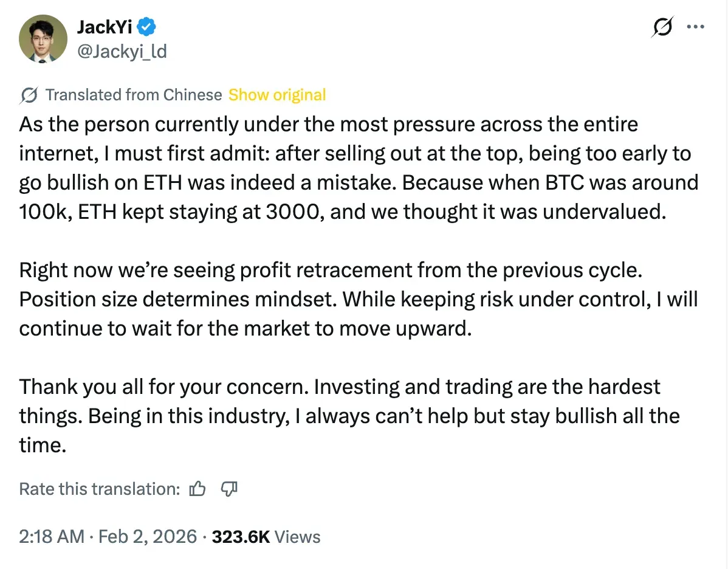Click the 323.6K Views count
Viewport: 728px width, 569px height.
[x=266, y=536]
